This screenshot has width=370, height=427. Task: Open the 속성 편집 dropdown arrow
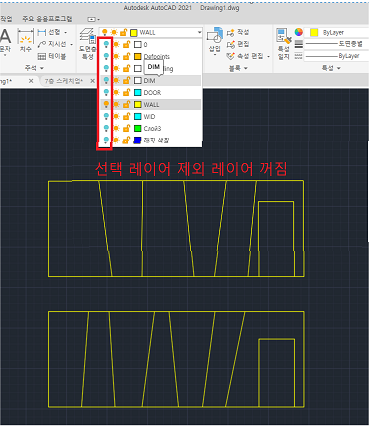[x=268, y=56]
